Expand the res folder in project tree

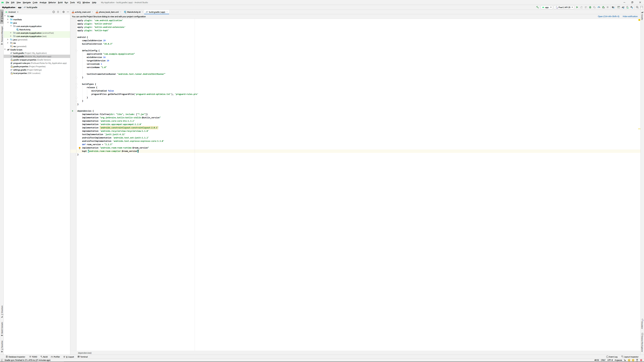pyautogui.click(x=8, y=43)
